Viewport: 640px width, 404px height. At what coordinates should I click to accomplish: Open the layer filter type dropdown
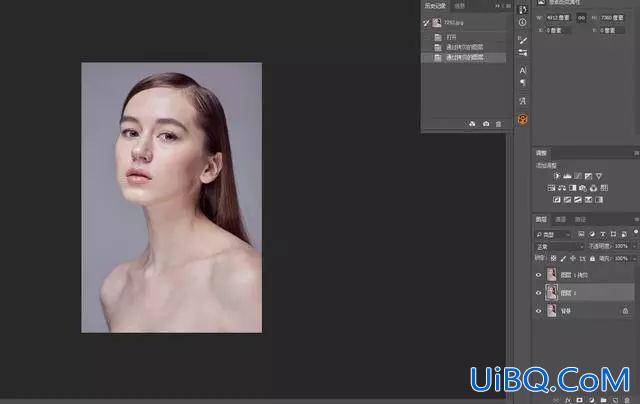(553, 235)
